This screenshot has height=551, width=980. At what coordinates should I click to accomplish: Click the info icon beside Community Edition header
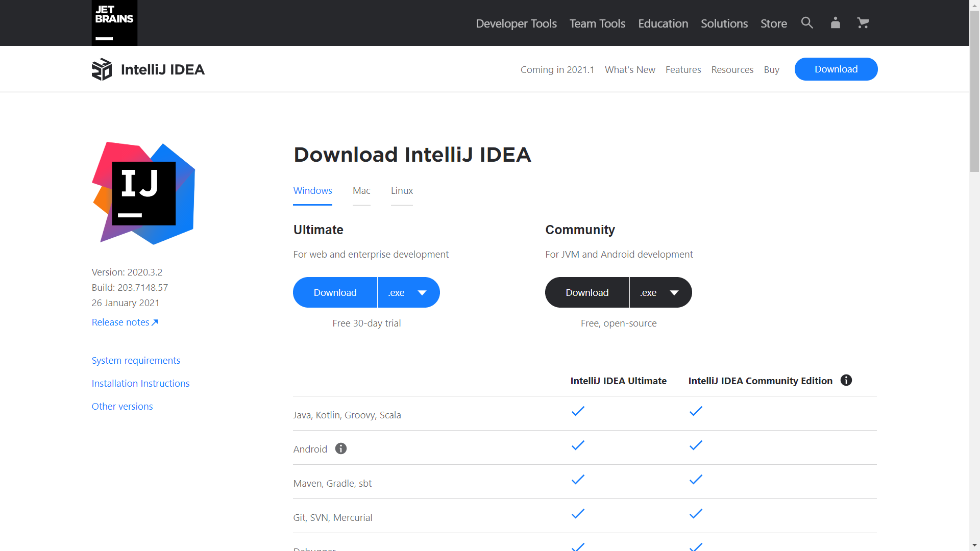[x=846, y=380]
